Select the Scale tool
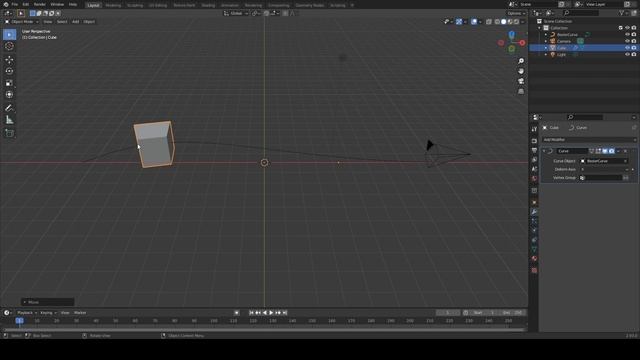 [9, 83]
